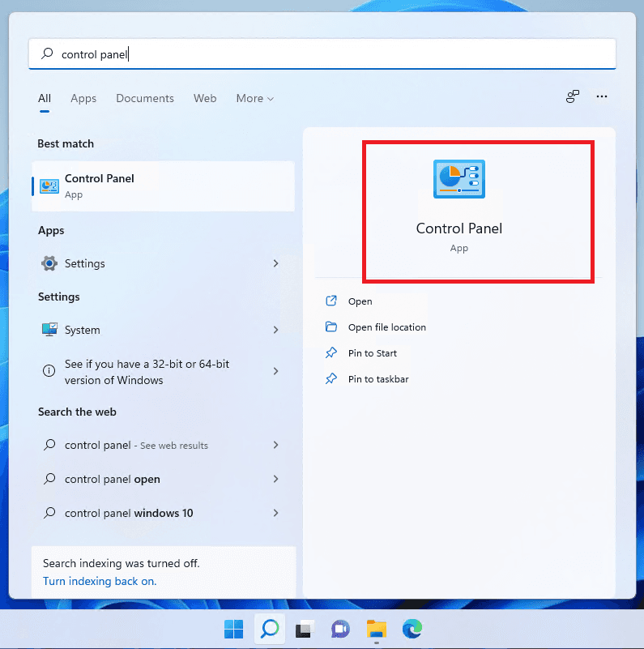Viewport: 644px width, 649px height.
Task: Click the large Control Panel icon in preview pane
Action: (x=459, y=179)
